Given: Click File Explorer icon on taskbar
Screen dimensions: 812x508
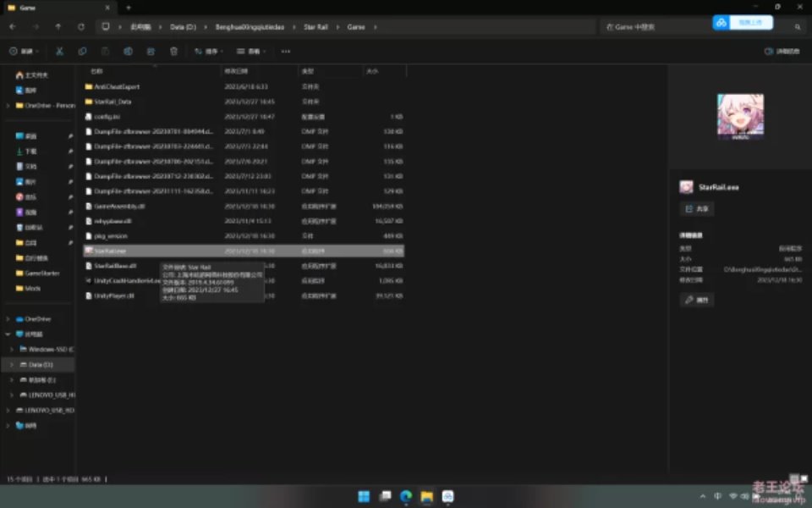Looking at the screenshot, I should pyautogui.click(x=426, y=497).
